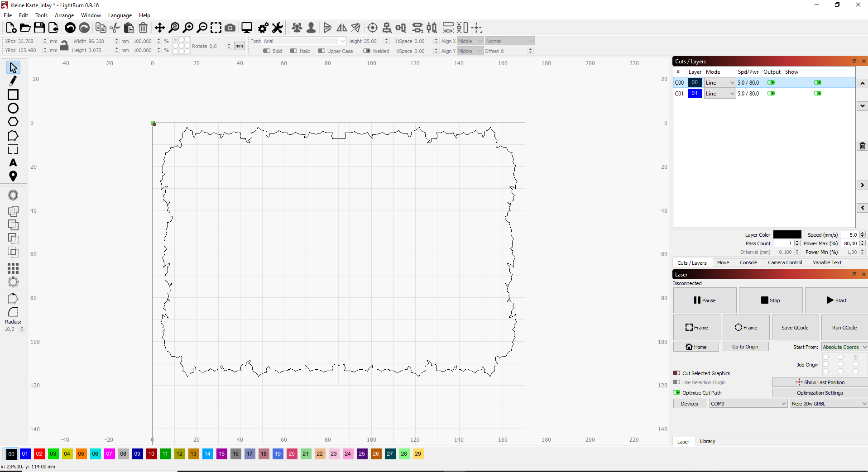Pick the Rectangle drawing tool
This screenshot has height=472, width=868.
pos(13,95)
